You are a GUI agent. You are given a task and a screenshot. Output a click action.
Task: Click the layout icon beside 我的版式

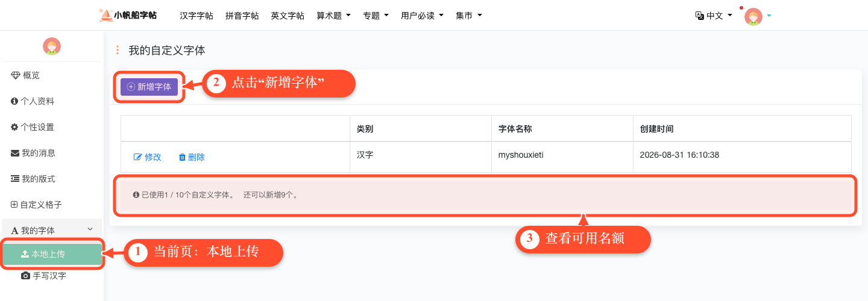click(15, 179)
